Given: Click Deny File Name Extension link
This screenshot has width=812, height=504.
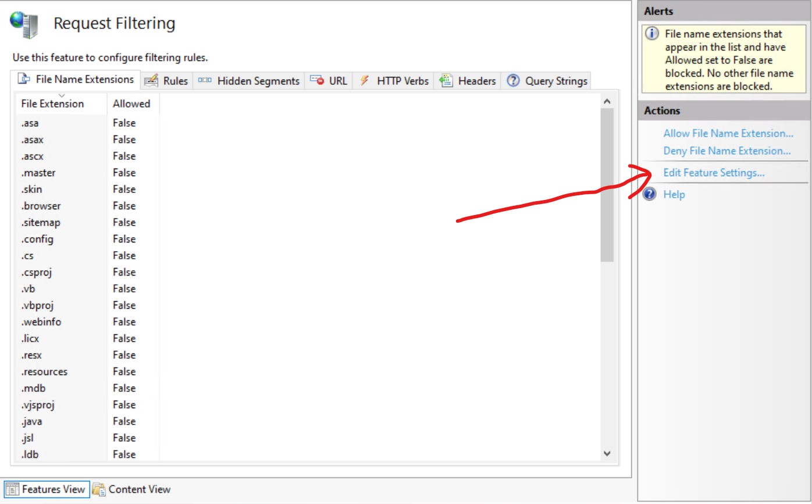Looking at the screenshot, I should pyautogui.click(x=728, y=151).
